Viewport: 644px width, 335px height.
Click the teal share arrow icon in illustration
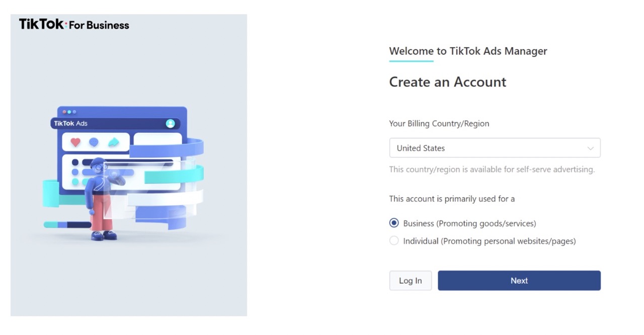[x=114, y=142]
